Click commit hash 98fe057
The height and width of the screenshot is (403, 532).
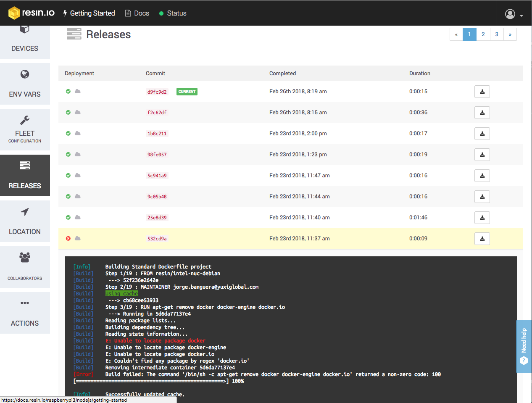click(x=157, y=155)
